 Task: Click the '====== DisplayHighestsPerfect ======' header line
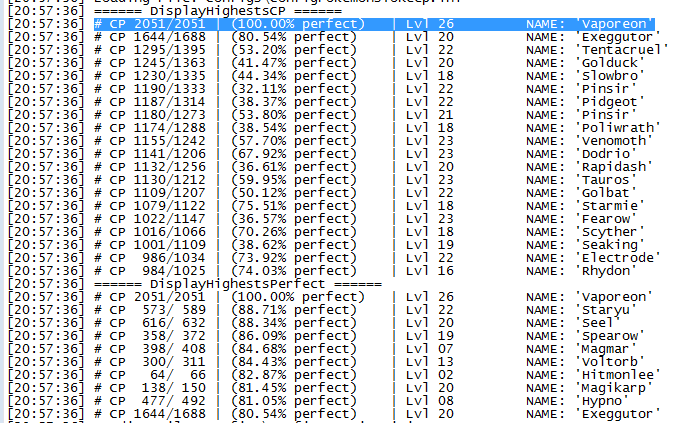click(238, 284)
